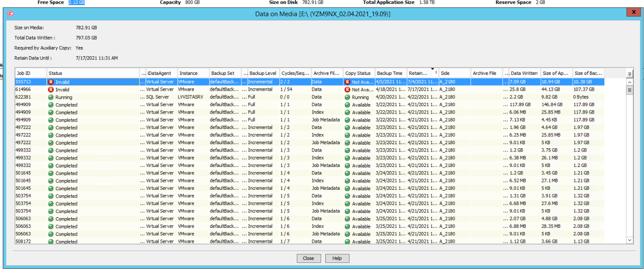
Task: Click the 146.84 GB application size cell
Action: pyautogui.click(x=557, y=105)
